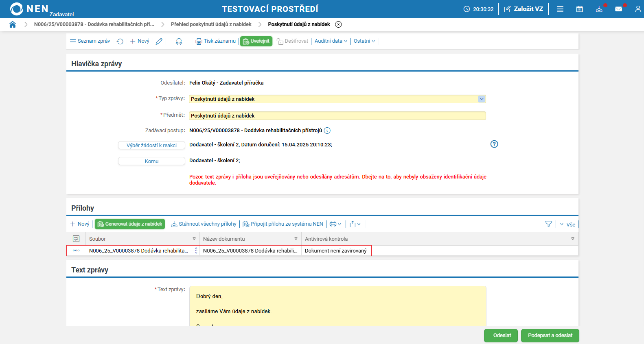Viewport: 644px width, 344px height.
Task: Open Přehled poskytnutí údajů z nabídek breadcrumb
Action: (x=211, y=24)
